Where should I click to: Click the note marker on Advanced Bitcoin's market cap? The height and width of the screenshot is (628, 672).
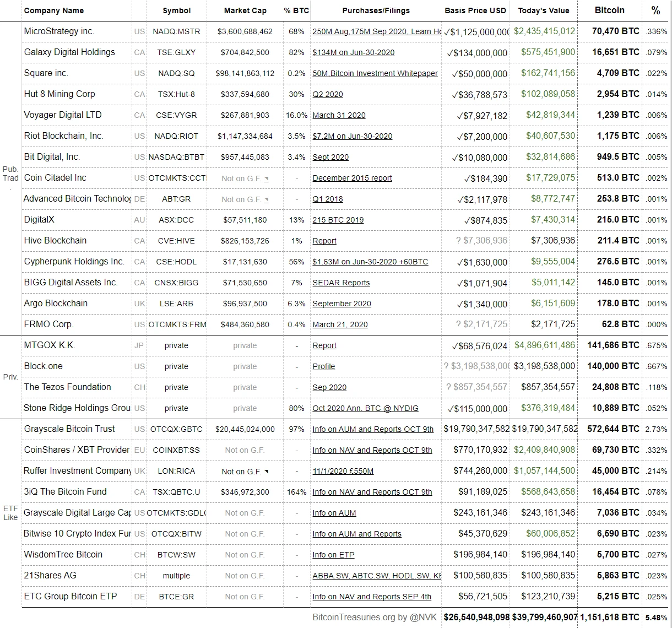click(x=267, y=199)
